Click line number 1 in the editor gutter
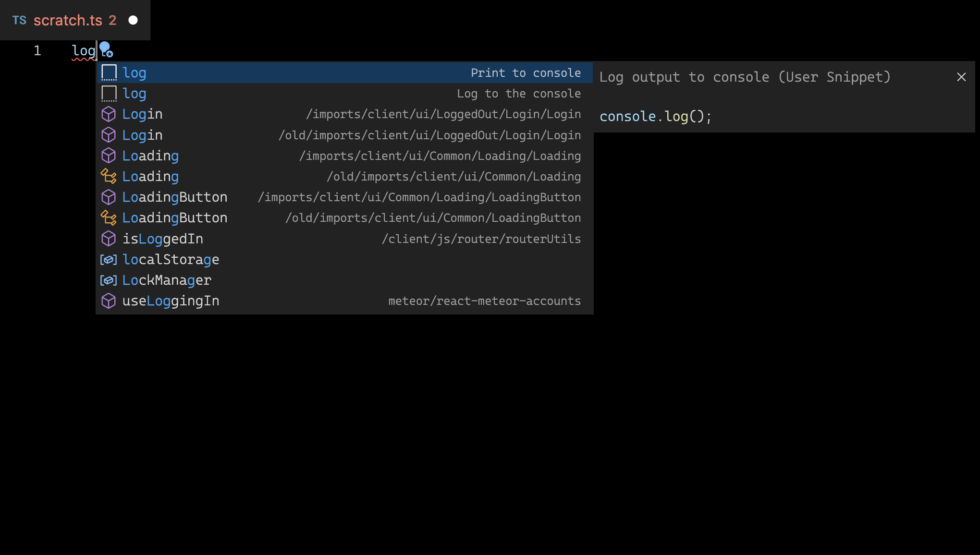The width and height of the screenshot is (980, 555). pyautogui.click(x=37, y=50)
